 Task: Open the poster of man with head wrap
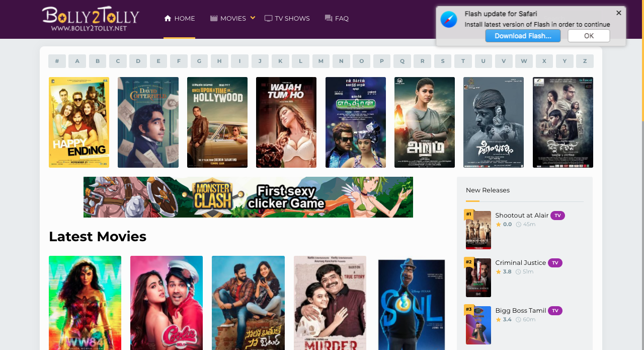point(494,122)
